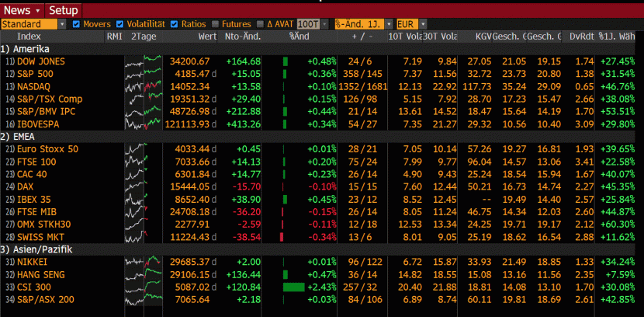Open the CSI 300 2-day sparkline chart
The width and height of the screenshot is (644, 317).
(x=144, y=287)
